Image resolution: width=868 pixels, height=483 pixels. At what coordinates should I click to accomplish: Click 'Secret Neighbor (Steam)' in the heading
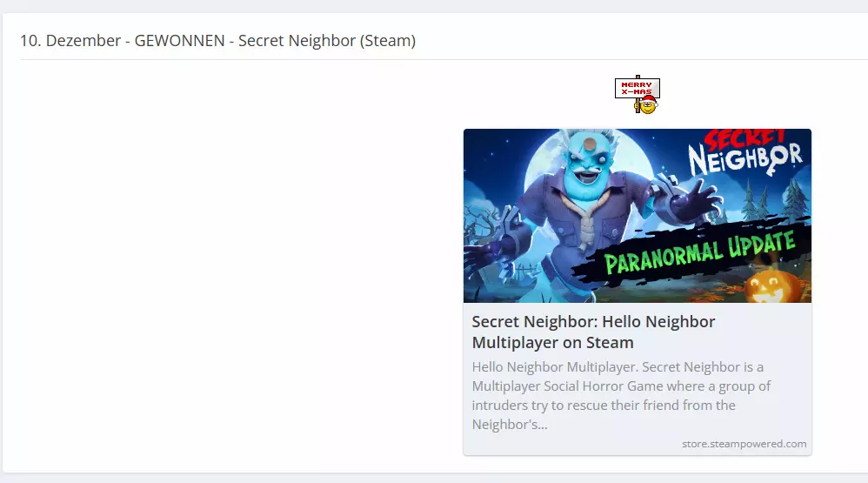click(327, 40)
